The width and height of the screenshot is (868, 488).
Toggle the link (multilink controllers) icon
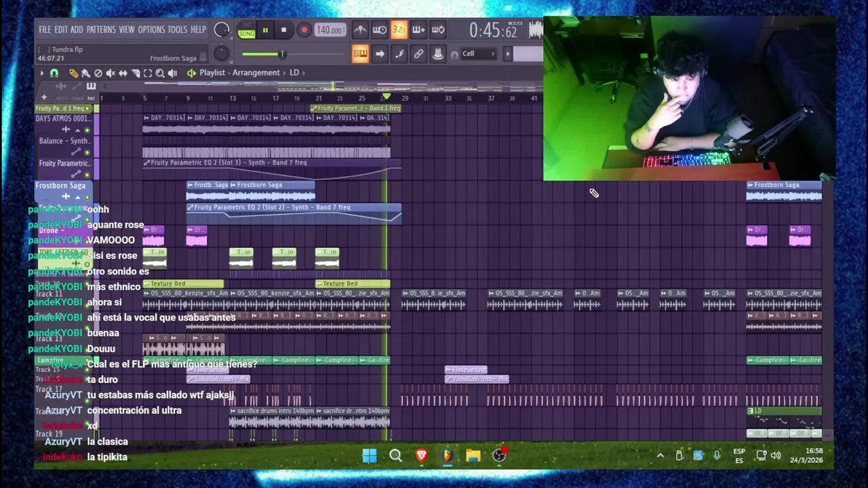tap(418, 54)
